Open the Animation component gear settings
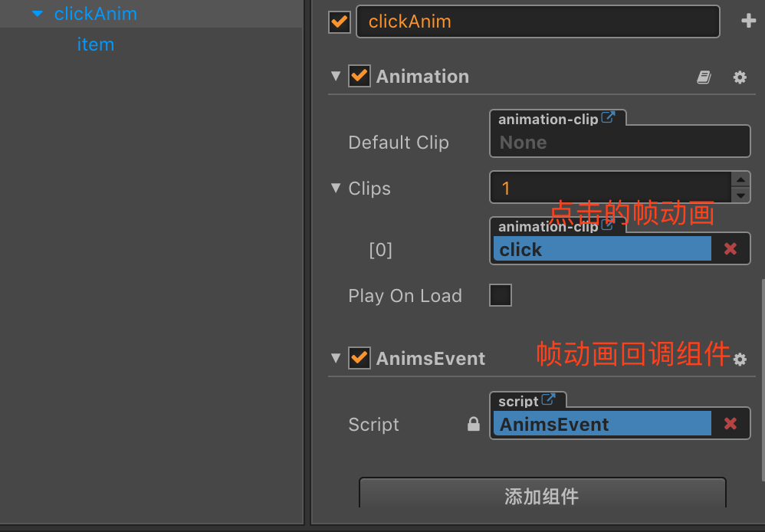 click(x=740, y=77)
